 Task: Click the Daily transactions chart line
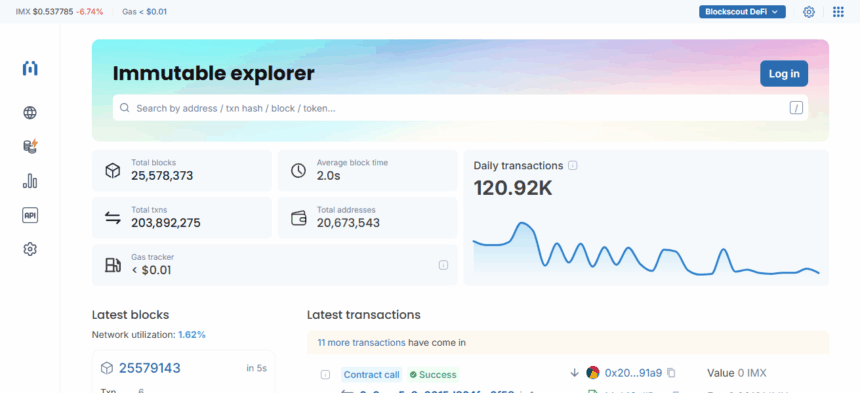pyautogui.click(x=646, y=249)
